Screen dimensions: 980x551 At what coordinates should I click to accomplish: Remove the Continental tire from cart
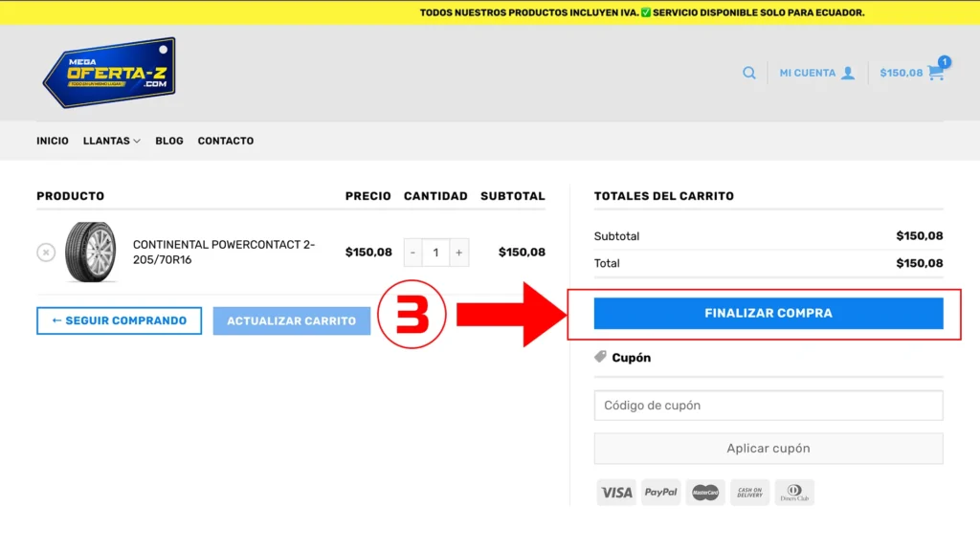tap(46, 253)
